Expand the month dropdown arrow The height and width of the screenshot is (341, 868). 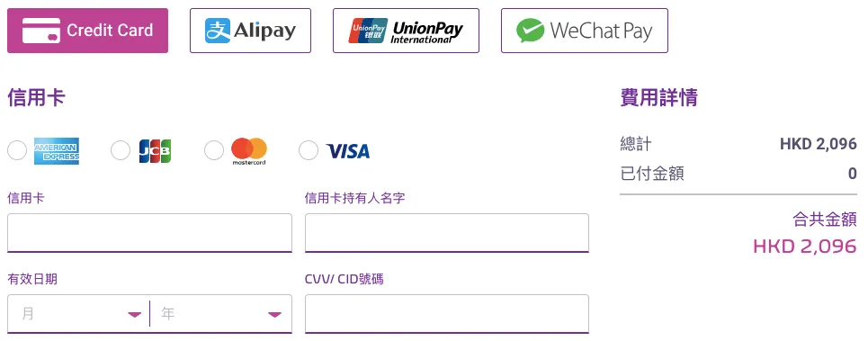(135, 315)
